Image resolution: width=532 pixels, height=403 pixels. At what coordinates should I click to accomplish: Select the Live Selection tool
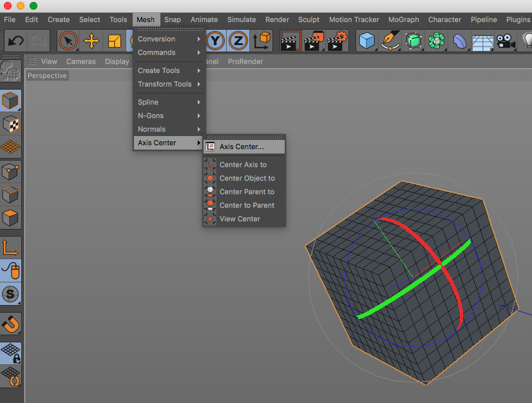point(68,42)
